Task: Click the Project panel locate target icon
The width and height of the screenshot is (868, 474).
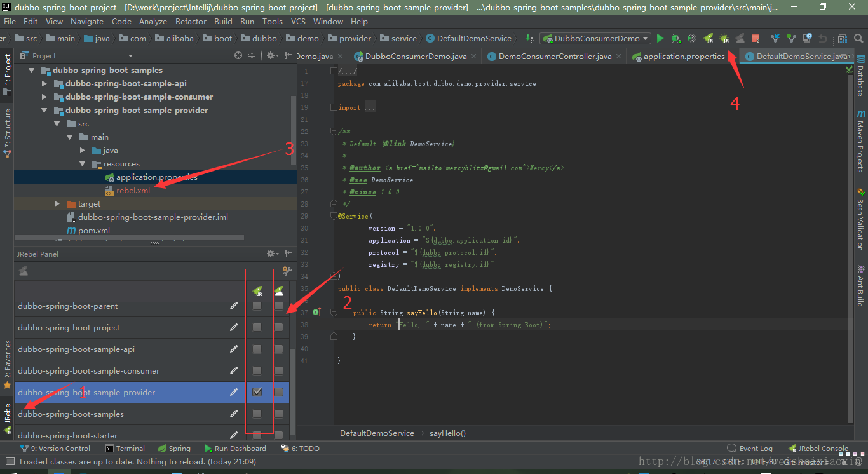Action: tap(238, 55)
